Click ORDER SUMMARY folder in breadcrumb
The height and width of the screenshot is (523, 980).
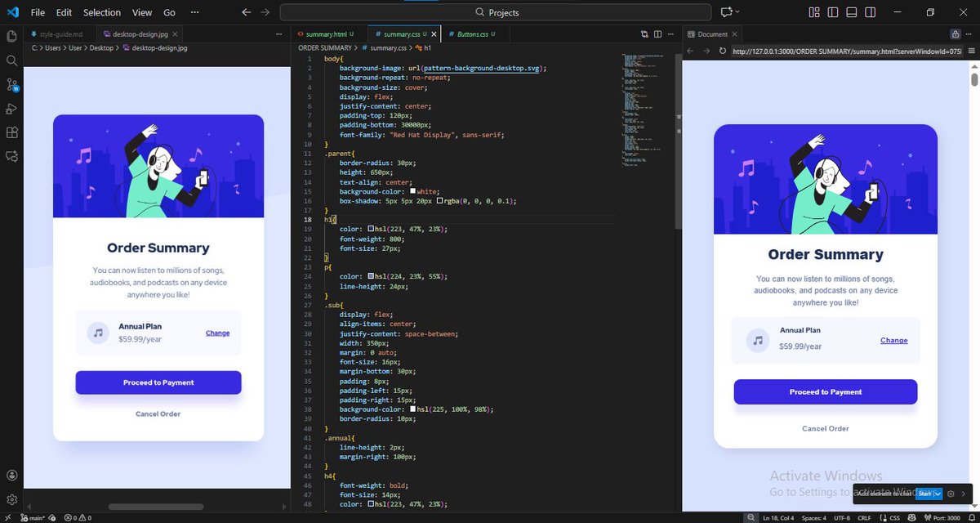click(325, 48)
